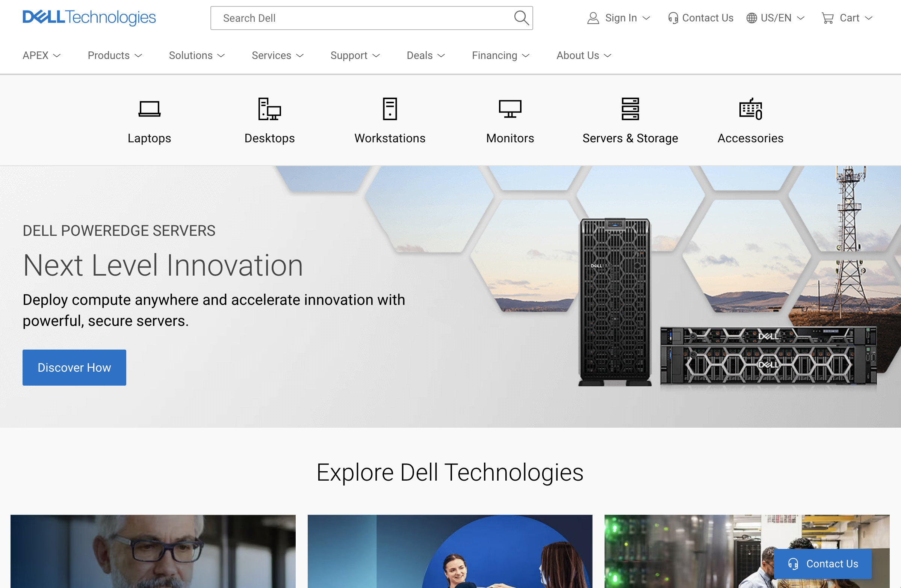Click the Laptops category icon
The width and height of the screenshot is (901, 588).
pos(149,109)
